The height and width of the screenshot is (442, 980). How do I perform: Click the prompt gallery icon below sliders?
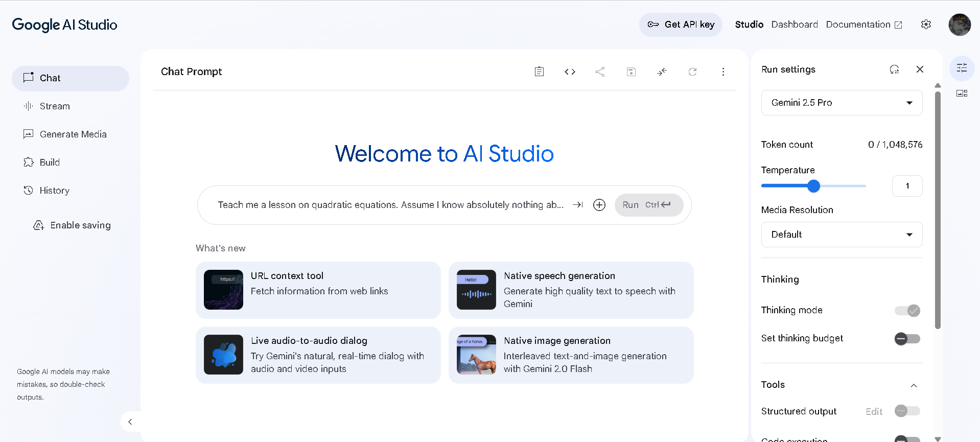962,93
